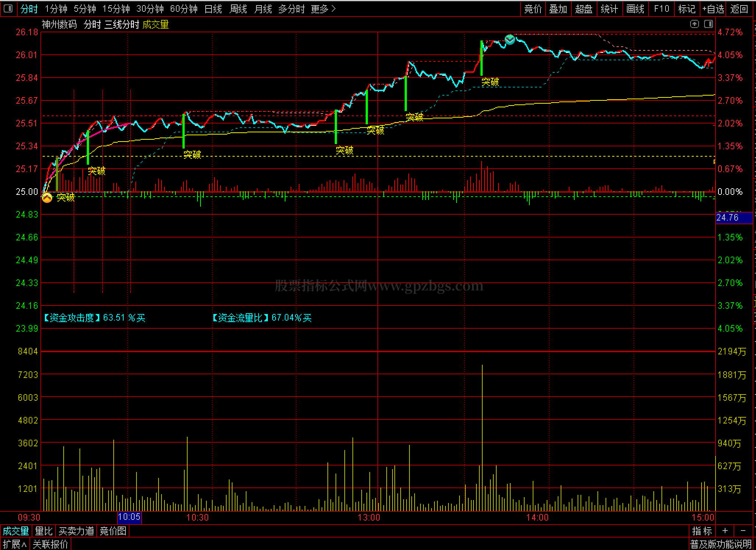The height and width of the screenshot is (550, 756).
Task: Click the 返回 back button
Action: 739,9
